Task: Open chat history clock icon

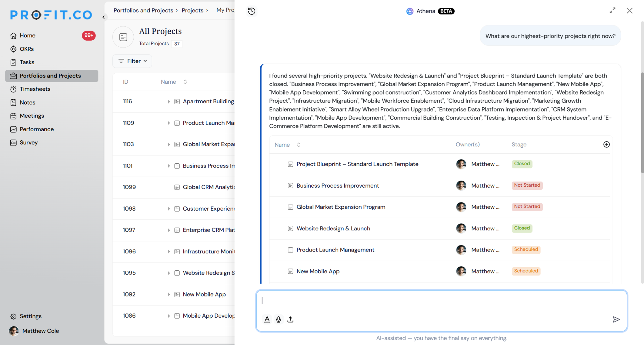Action: 252,11
